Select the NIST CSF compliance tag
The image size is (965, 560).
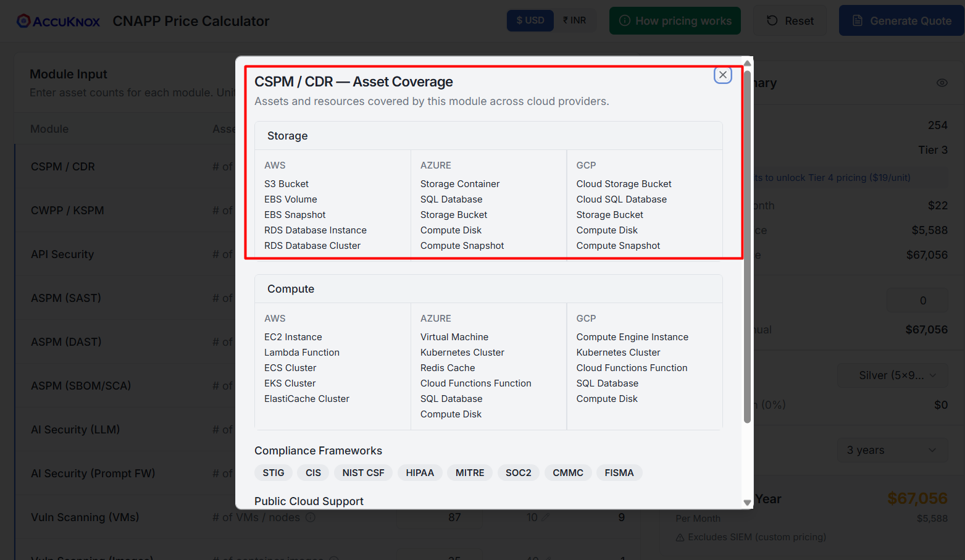(364, 473)
